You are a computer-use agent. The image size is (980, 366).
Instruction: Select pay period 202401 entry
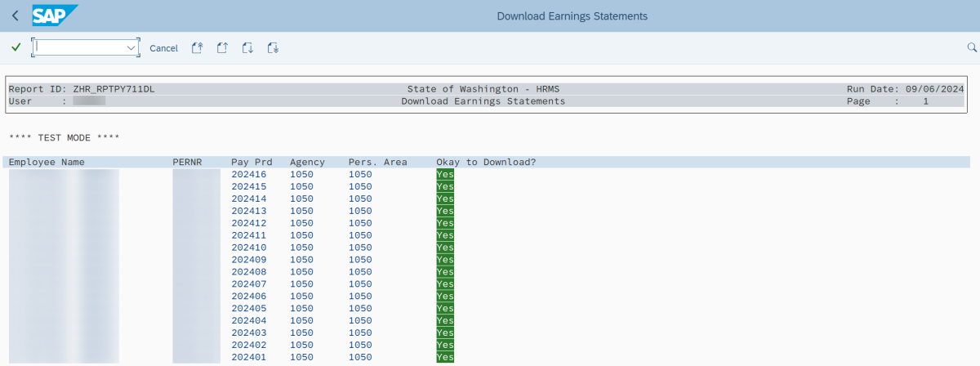248,357
